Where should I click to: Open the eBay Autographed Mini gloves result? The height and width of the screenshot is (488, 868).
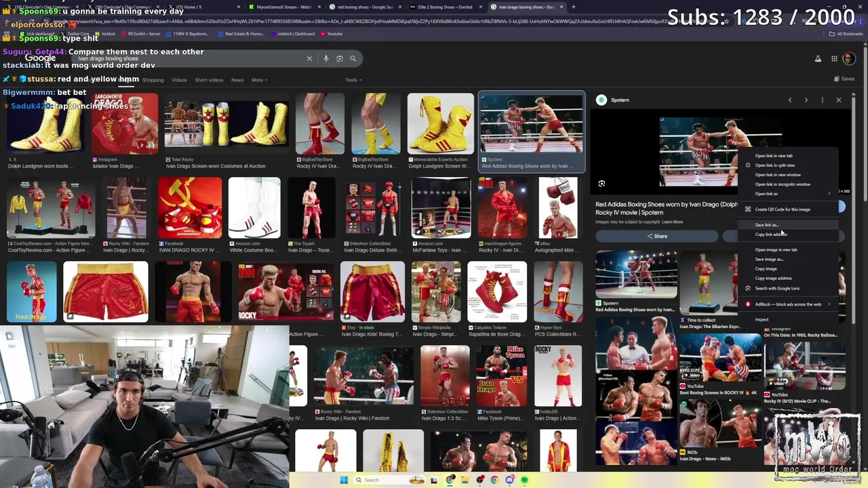point(558,215)
